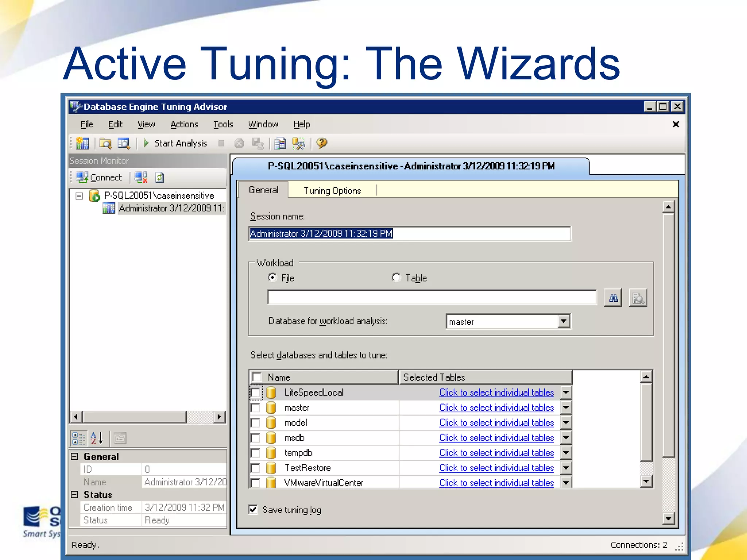Open the LiteSpeedLocal tables dropdown arrow
This screenshot has height=560, width=747.
(x=566, y=393)
